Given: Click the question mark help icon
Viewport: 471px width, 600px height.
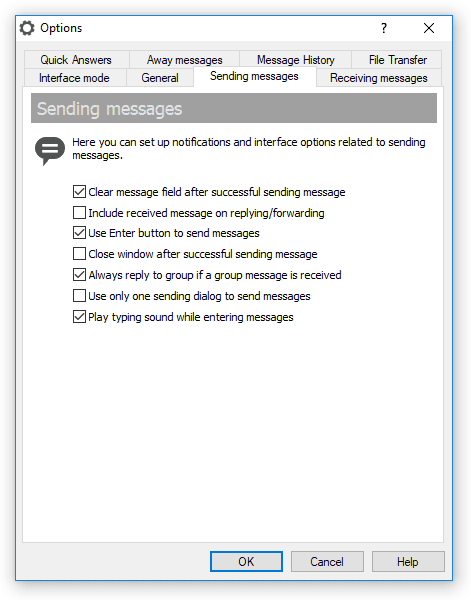Looking at the screenshot, I should coord(384,28).
